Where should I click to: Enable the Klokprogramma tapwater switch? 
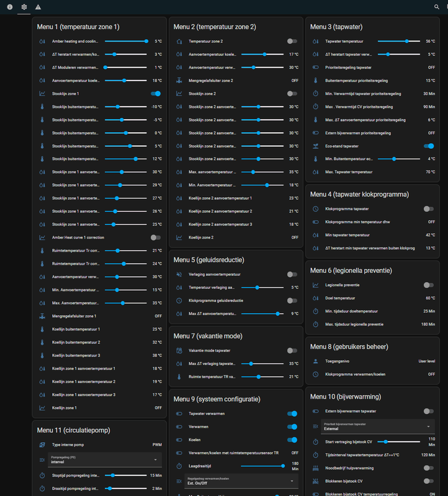click(x=429, y=209)
